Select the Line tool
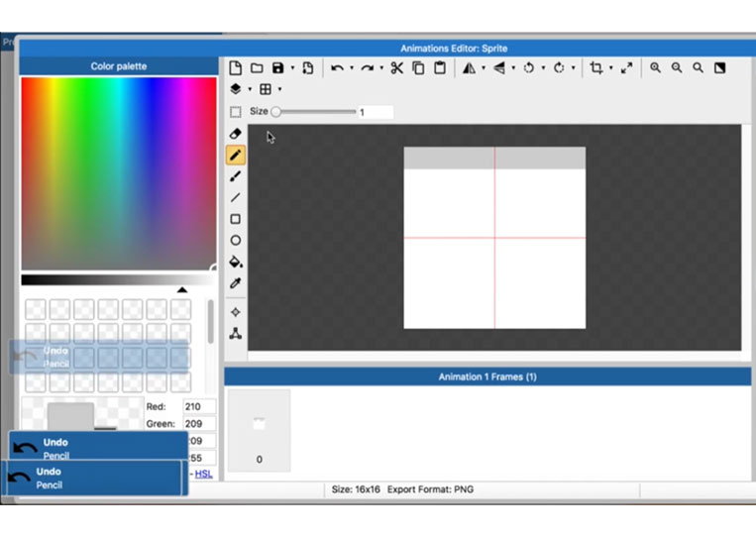The image size is (756, 536). pos(235,197)
